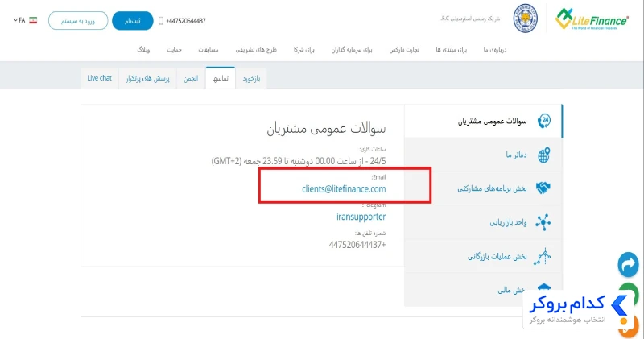
Task: Click the handshake partnership icon
Action: coord(543,188)
